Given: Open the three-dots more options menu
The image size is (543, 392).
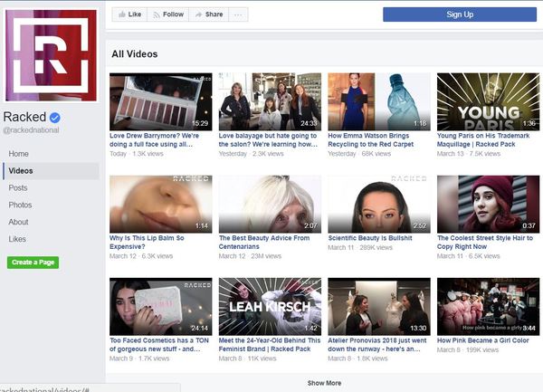Looking at the screenshot, I should 238,14.
